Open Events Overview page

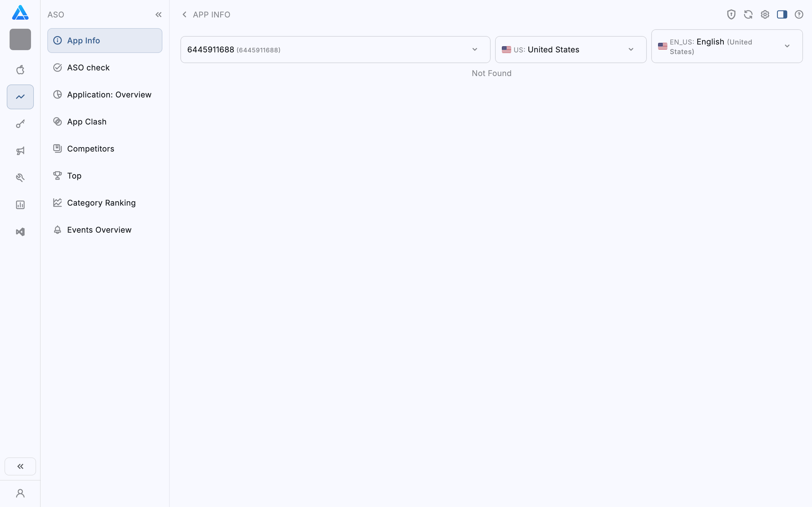(99, 230)
